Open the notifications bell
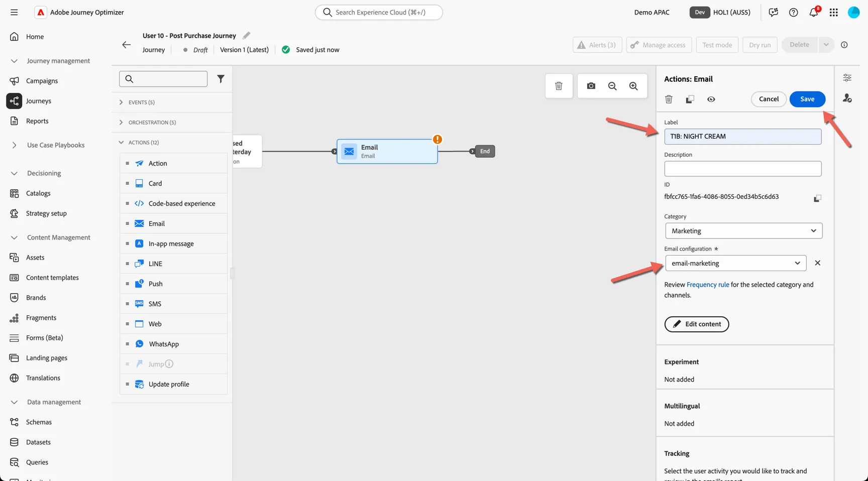Image resolution: width=868 pixels, height=481 pixels. tap(814, 13)
